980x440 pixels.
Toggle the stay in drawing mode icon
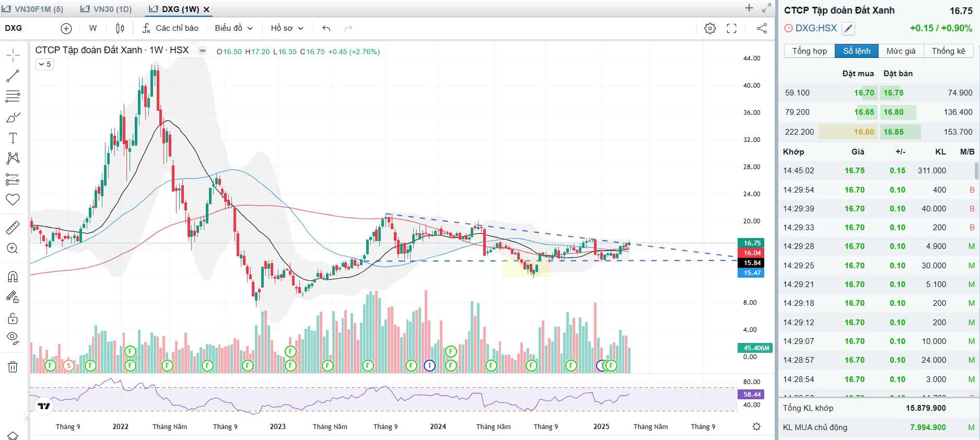(x=13, y=298)
